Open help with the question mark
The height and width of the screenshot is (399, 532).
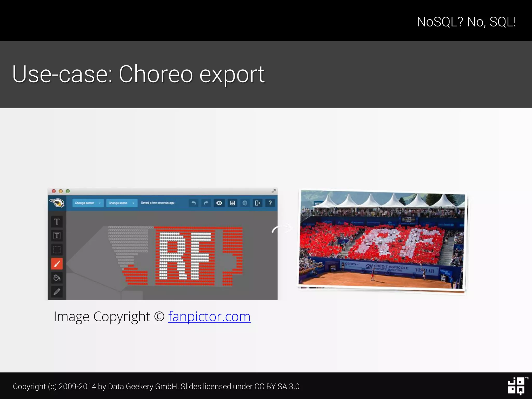[270, 203]
